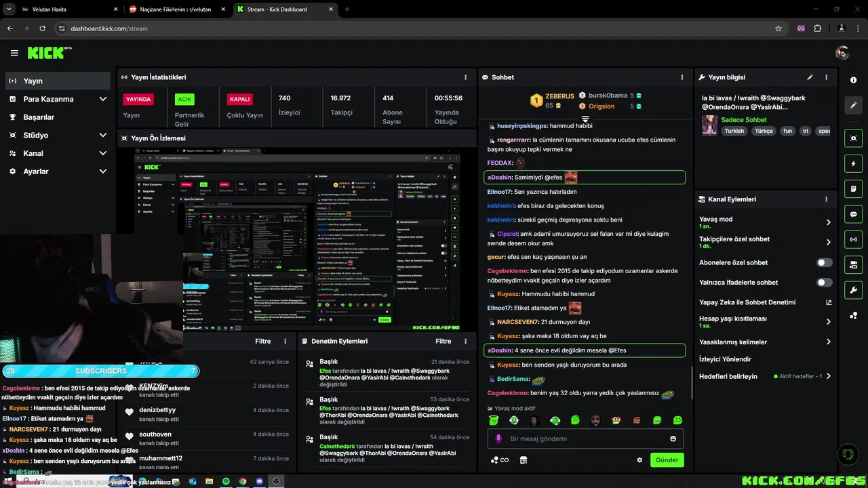
Task: Open the hamburger menu next to the Kick logo
Action: point(14,53)
